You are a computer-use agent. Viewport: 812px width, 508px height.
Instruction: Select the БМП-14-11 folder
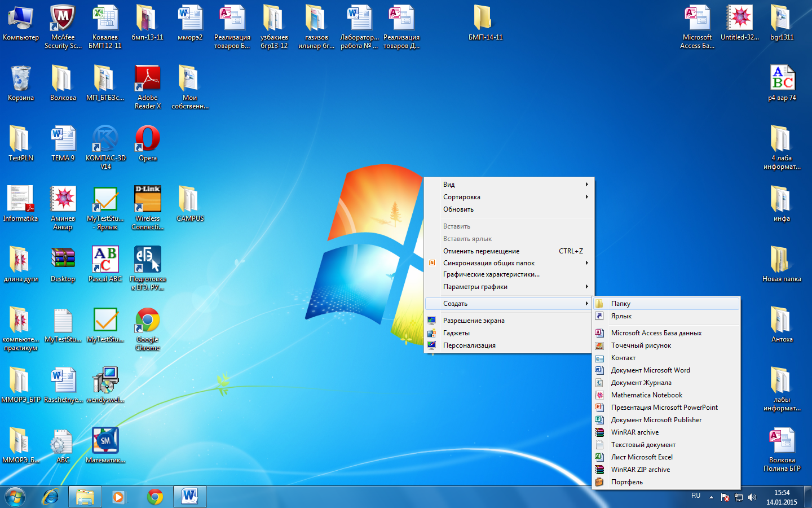pyautogui.click(x=486, y=23)
